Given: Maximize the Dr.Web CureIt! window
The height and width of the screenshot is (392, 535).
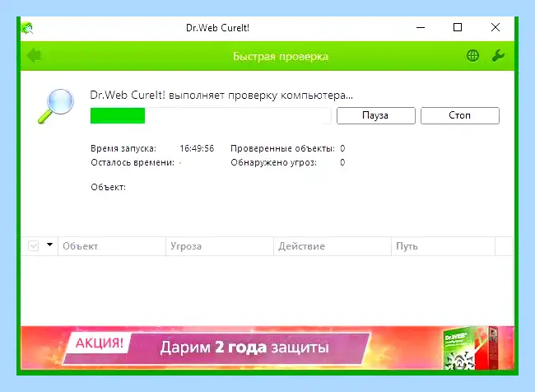Looking at the screenshot, I should pos(458,27).
